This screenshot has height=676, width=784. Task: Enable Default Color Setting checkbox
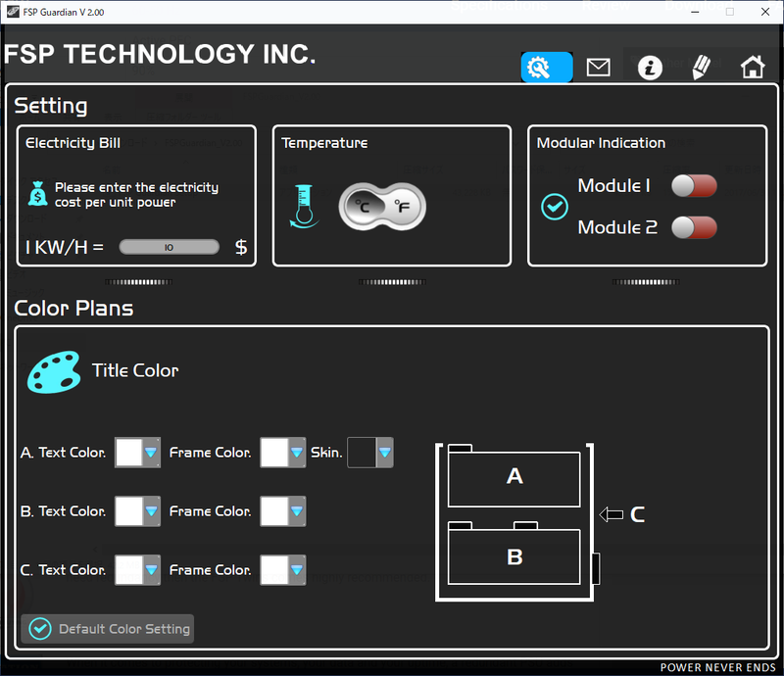pos(40,629)
